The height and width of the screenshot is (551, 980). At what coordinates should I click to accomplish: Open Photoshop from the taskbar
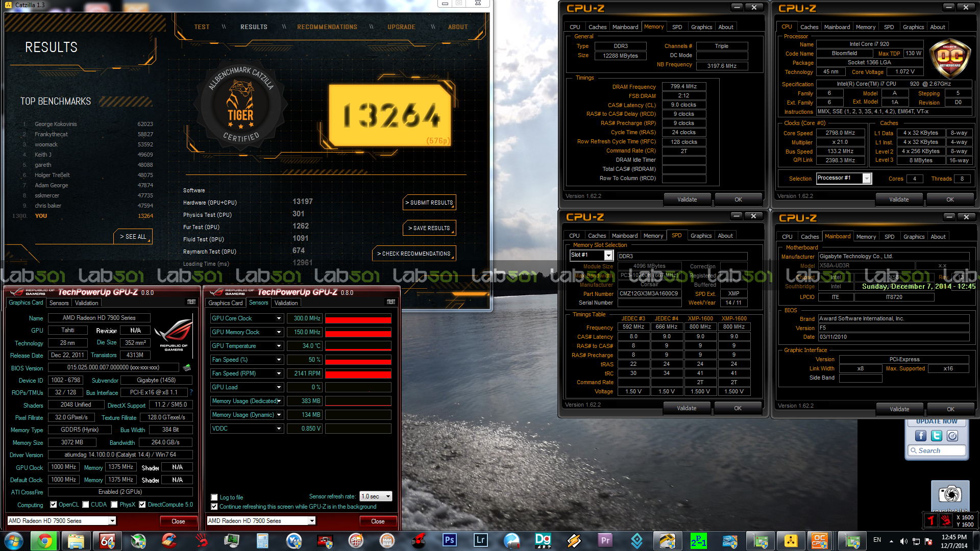(449, 540)
